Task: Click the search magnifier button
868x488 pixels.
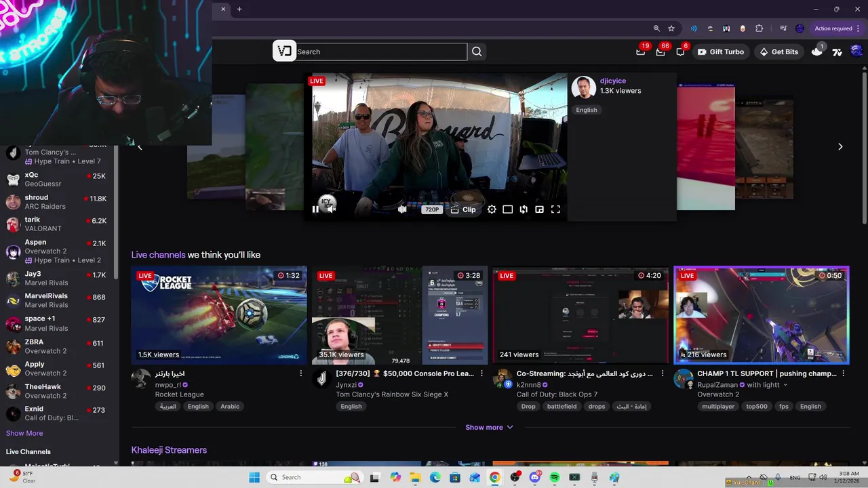Action: (477, 52)
